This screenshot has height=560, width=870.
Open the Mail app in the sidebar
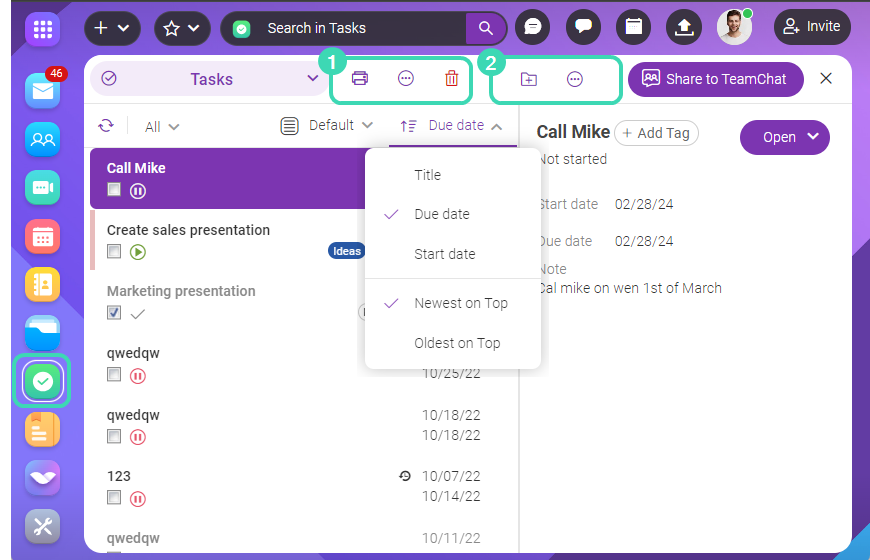coord(42,90)
